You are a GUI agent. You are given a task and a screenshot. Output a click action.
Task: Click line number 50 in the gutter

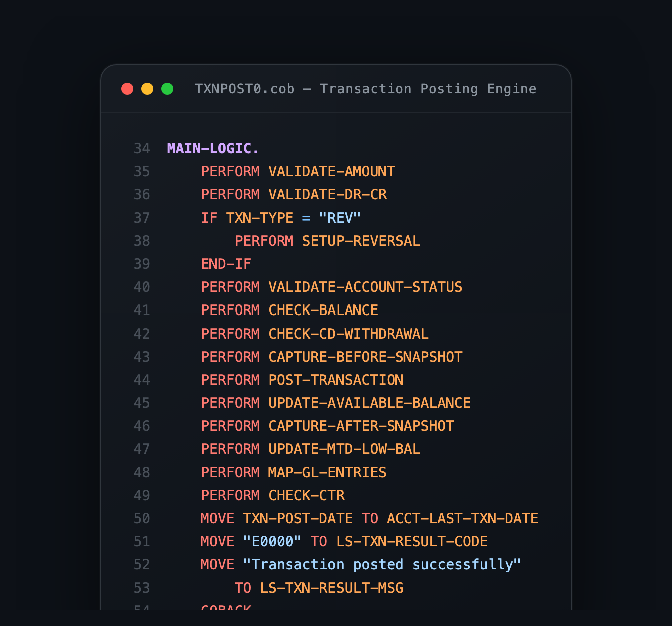(142, 518)
